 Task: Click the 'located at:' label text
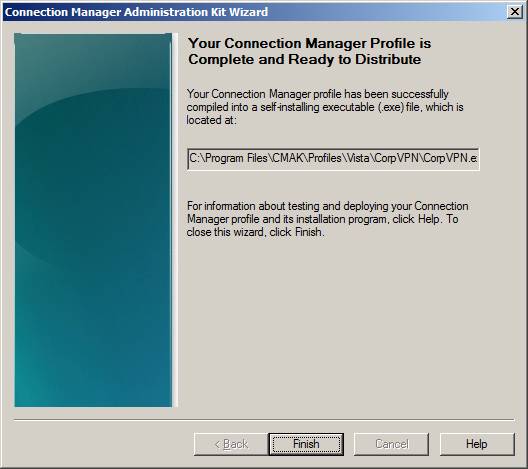(x=211, y=120)
